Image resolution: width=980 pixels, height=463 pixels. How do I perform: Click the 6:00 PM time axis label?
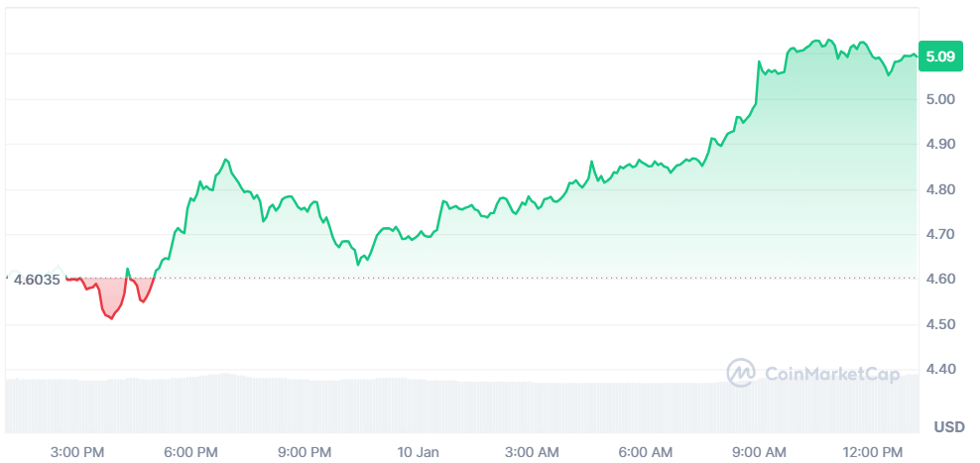[x=190, y=452]
